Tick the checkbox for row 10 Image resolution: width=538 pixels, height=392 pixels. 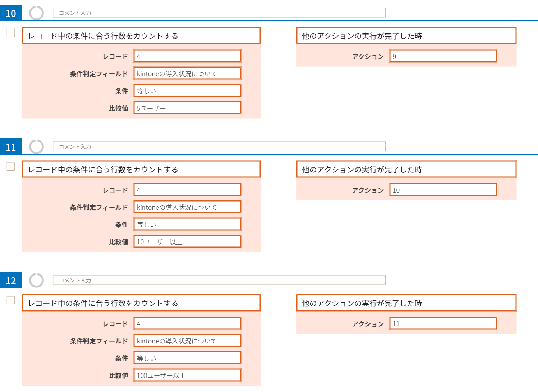coord(11,33)
